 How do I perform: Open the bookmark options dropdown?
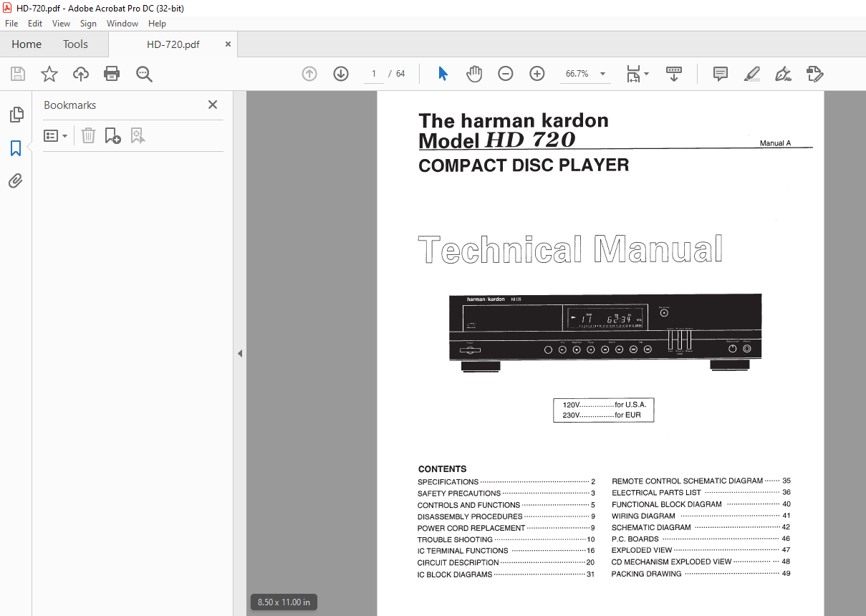(x=56, y=135)
